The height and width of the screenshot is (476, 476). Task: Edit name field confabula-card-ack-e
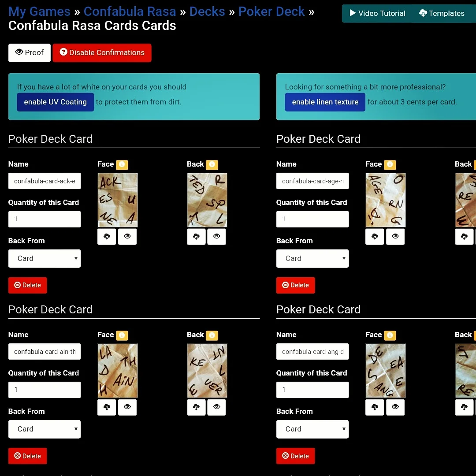(x=45, y=181)
